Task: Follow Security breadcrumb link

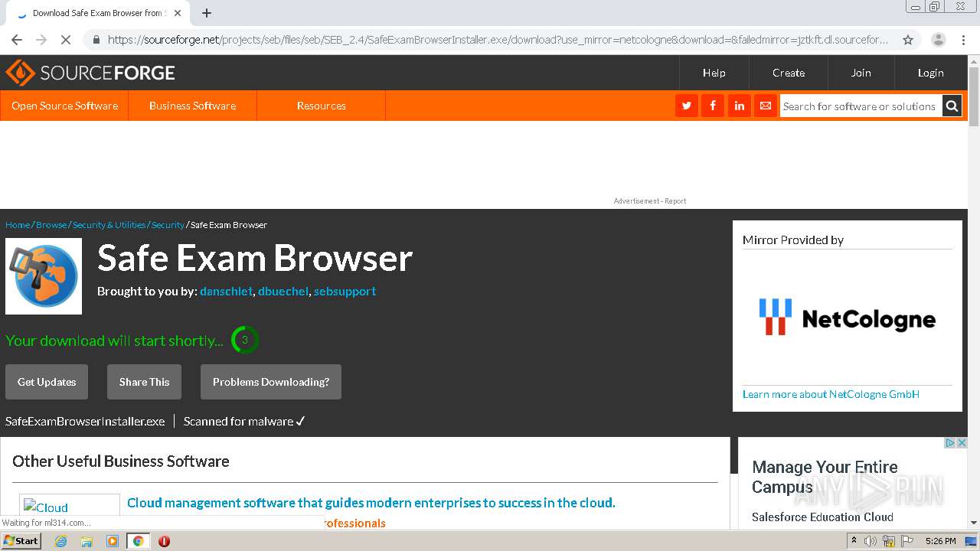Action: click(x=168, y=225)
